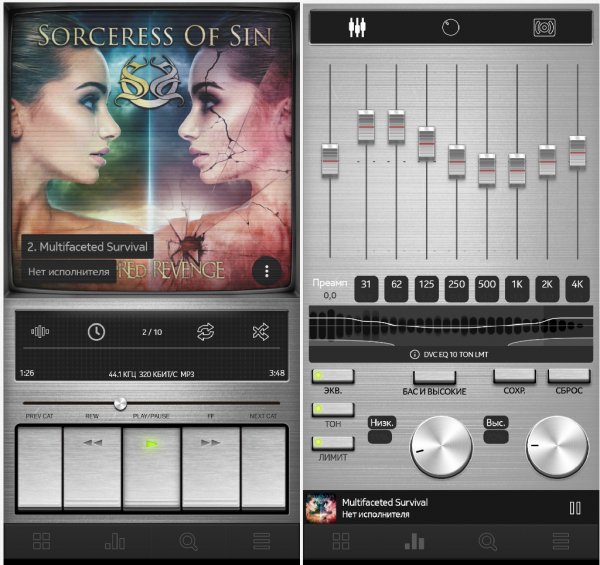Open the mini player album thumbnail
The width and height of the screenshot is (600, 565).
[321, 508]
